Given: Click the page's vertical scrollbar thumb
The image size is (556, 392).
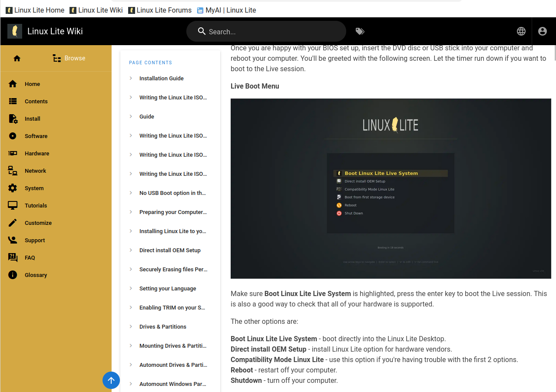Looking at the screenshot, I should point(554,53).
